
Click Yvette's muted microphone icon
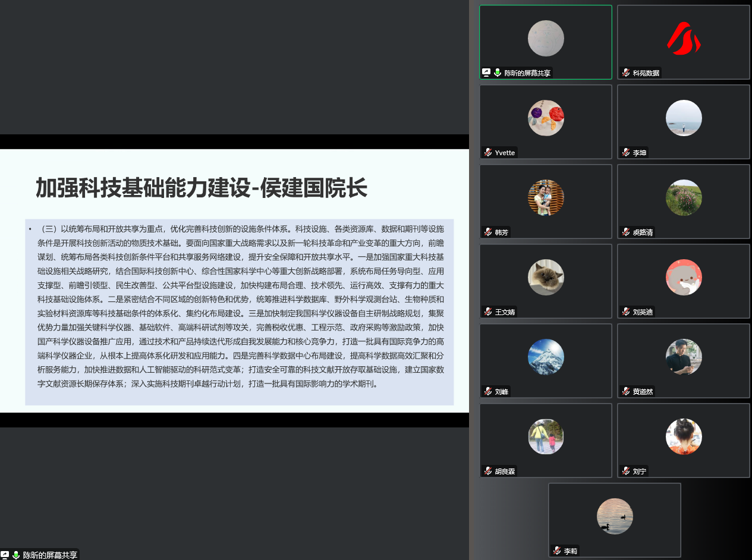point(488,153)
